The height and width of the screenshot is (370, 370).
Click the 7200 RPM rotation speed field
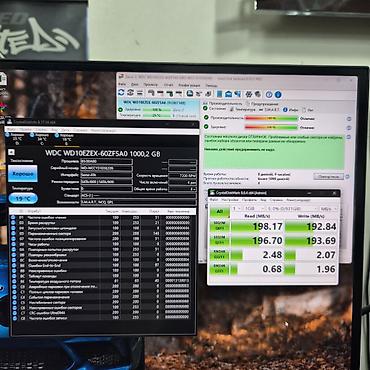[183, 175]
